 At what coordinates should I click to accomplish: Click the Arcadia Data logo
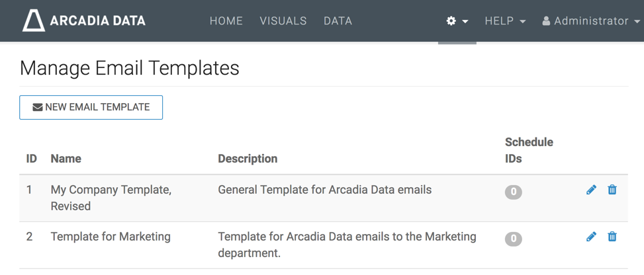84,20
